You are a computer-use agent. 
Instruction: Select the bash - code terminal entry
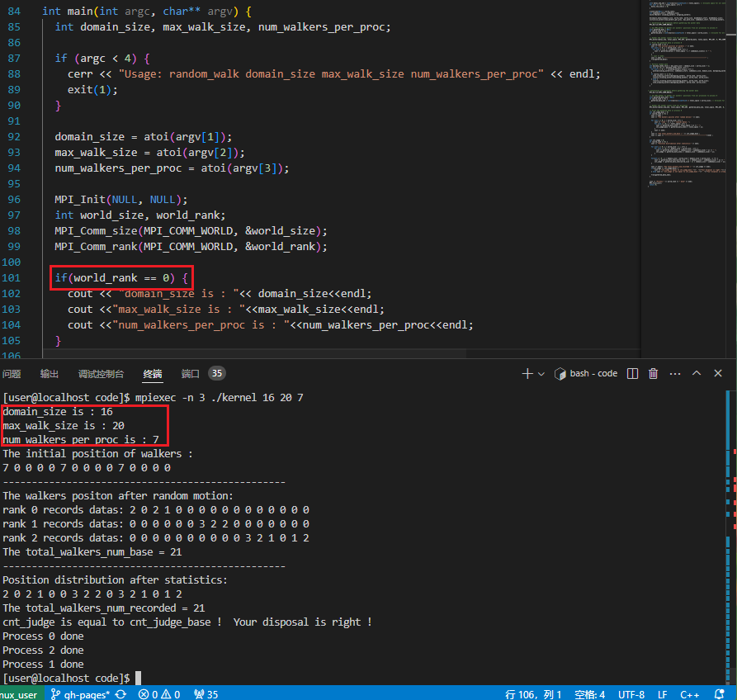[x=586, y=373]
